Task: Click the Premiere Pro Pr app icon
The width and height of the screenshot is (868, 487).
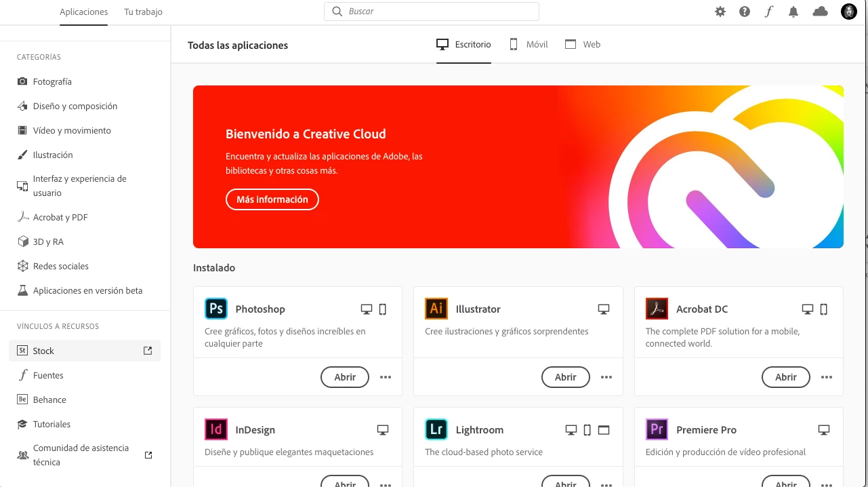Action: click(657, 429)
